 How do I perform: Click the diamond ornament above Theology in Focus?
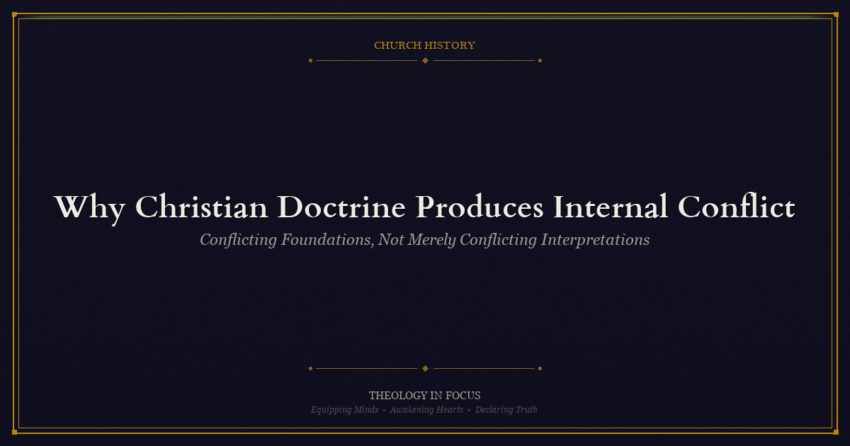pos(425,368)
